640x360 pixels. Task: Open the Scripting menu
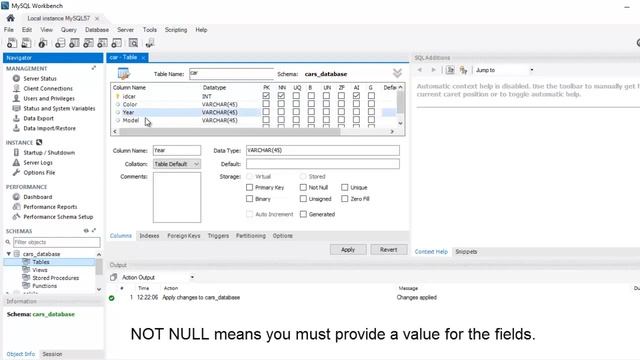coord(176,30)
